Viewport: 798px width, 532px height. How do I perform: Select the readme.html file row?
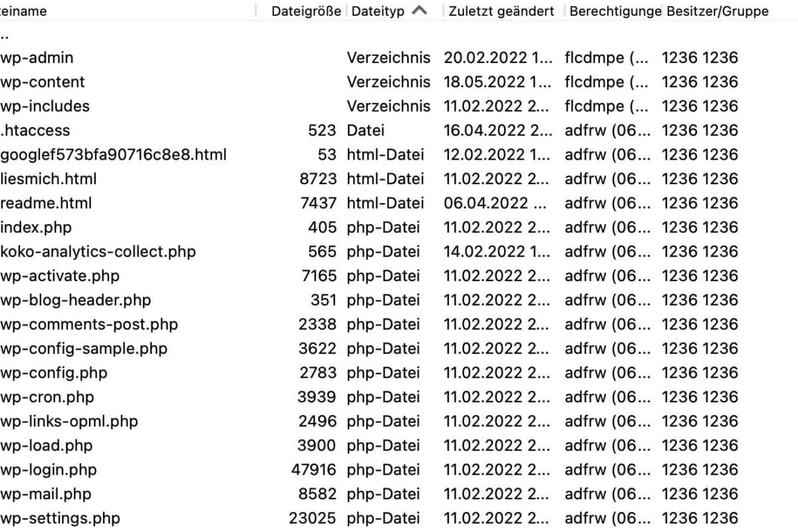[47, 203]
